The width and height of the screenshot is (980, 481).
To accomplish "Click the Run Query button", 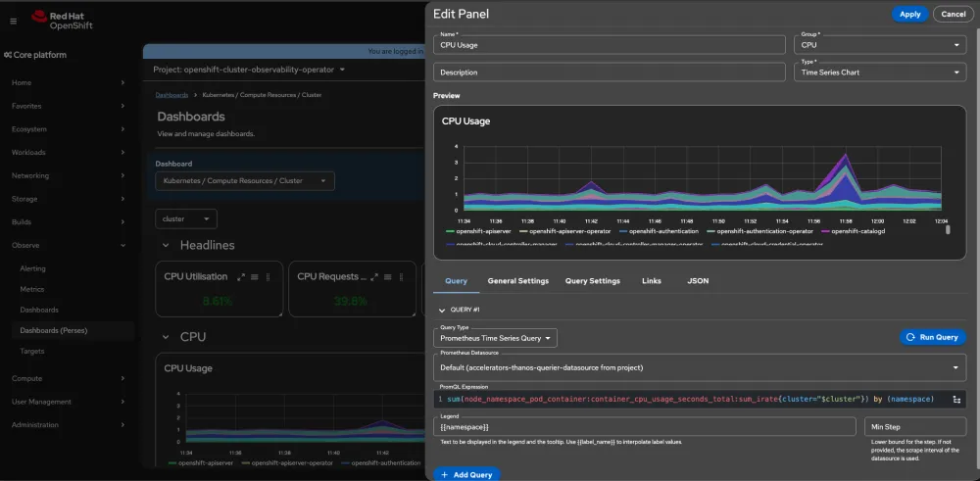I will [x=933, y=337].
